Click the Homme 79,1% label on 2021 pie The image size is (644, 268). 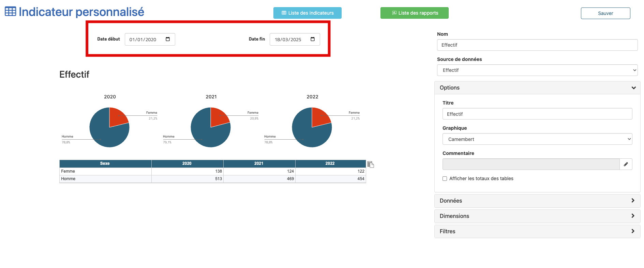pos(168,139)
